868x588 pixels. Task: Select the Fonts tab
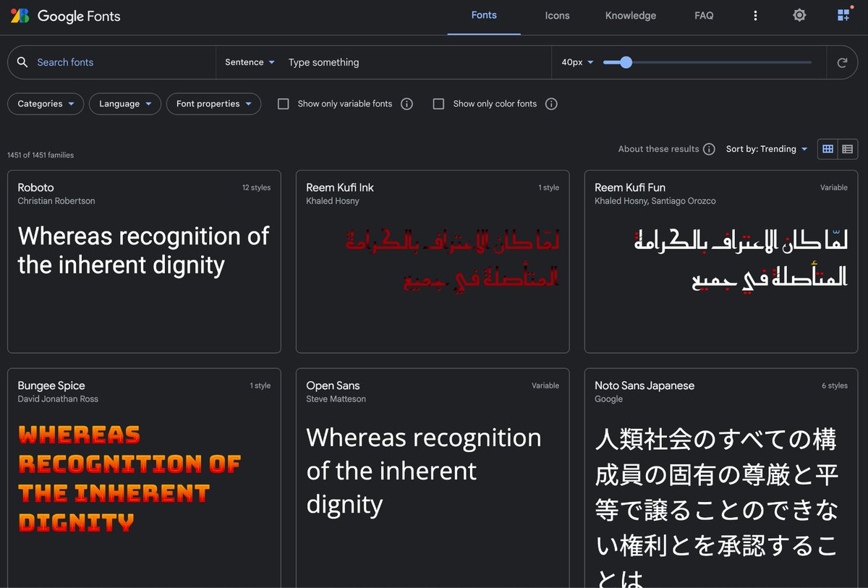(484, 15)
